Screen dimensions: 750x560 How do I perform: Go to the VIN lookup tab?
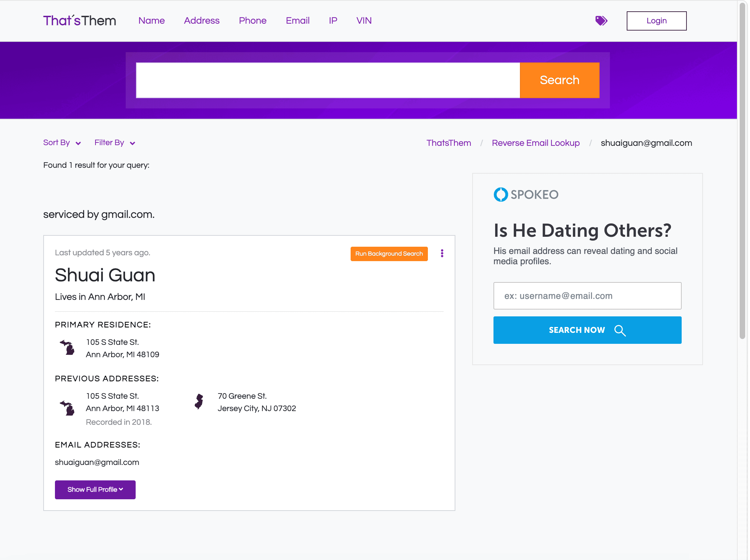coord(364,21)
